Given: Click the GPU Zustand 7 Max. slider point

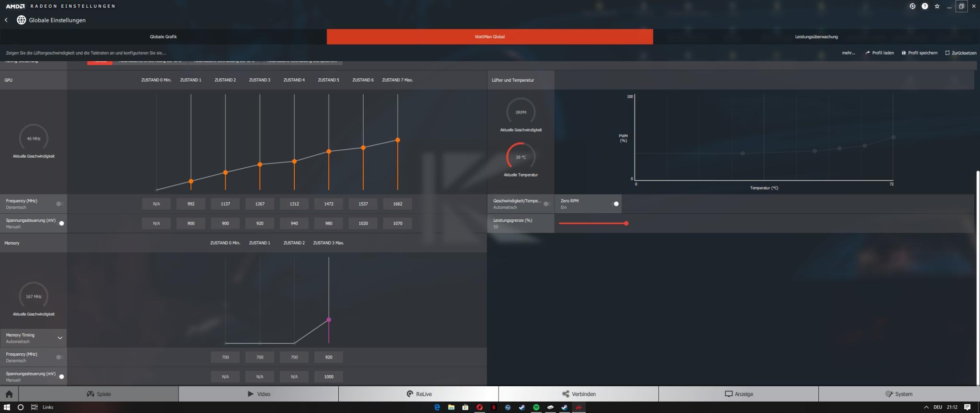Looking at the screenshot, I should click(x=398, y=140).
